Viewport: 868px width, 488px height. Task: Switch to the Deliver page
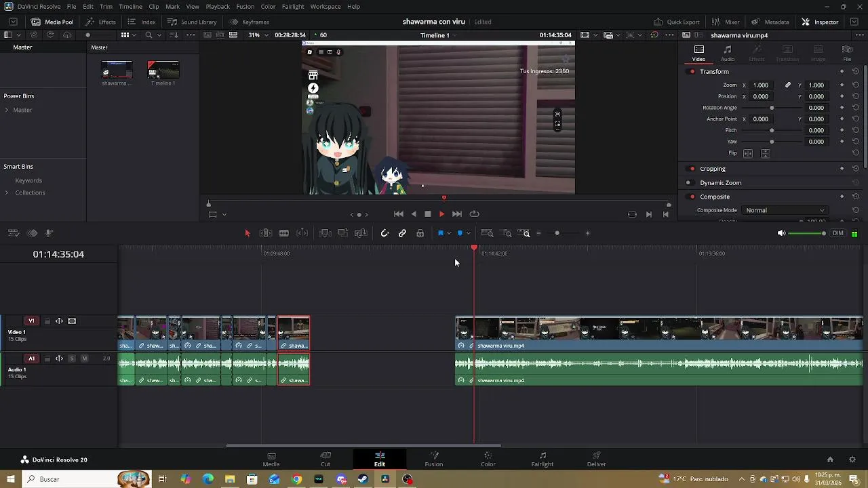pyautogui.click(x=597, y=459)
